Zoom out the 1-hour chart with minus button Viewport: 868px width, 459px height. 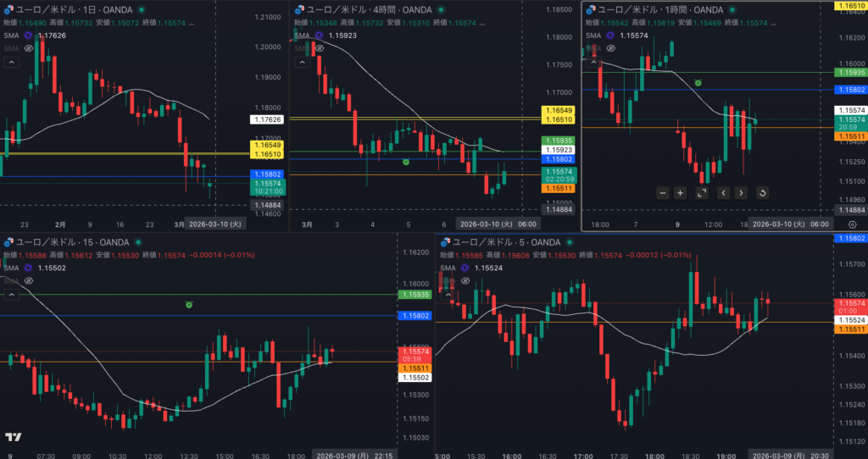tap(663, 193)
